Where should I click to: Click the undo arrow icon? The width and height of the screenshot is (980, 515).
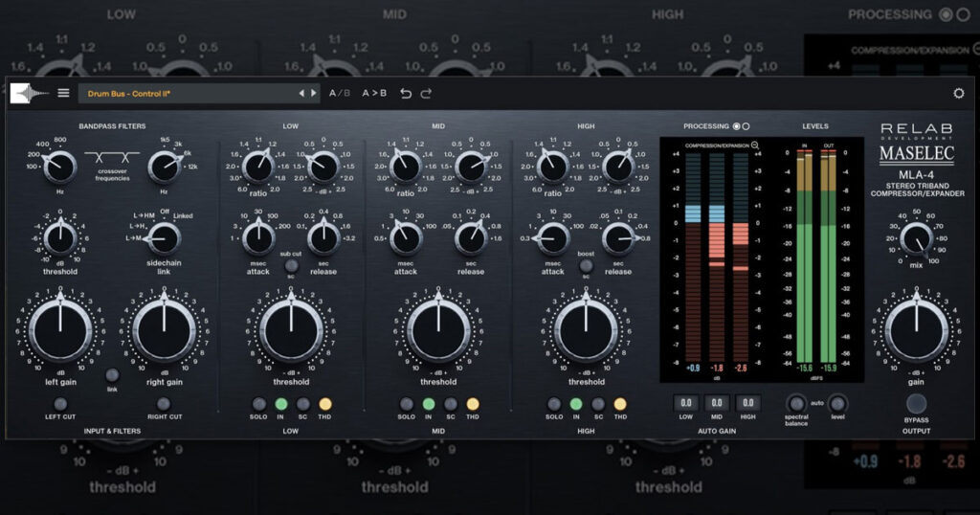406,93
